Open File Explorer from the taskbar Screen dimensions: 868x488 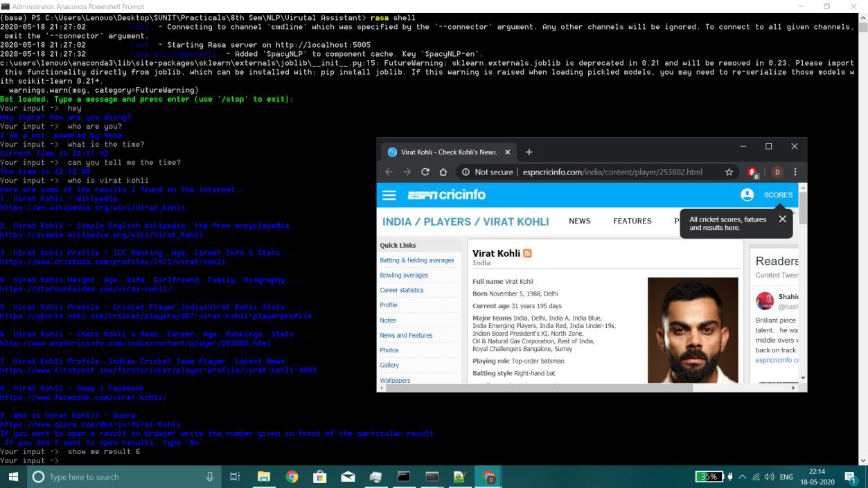[263, 477]
